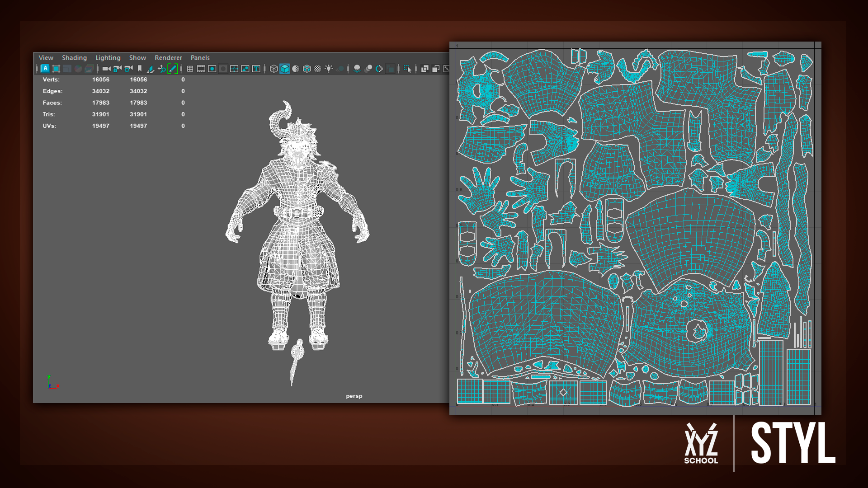Toggle the viewport Grid icon
868x488 pixels.
(x=190, y=69)
